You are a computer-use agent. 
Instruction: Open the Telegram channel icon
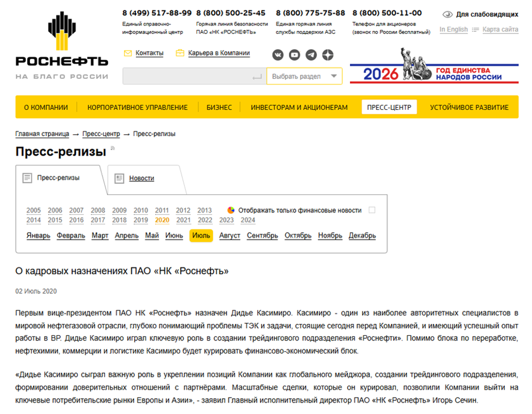[x=311, y=55]
